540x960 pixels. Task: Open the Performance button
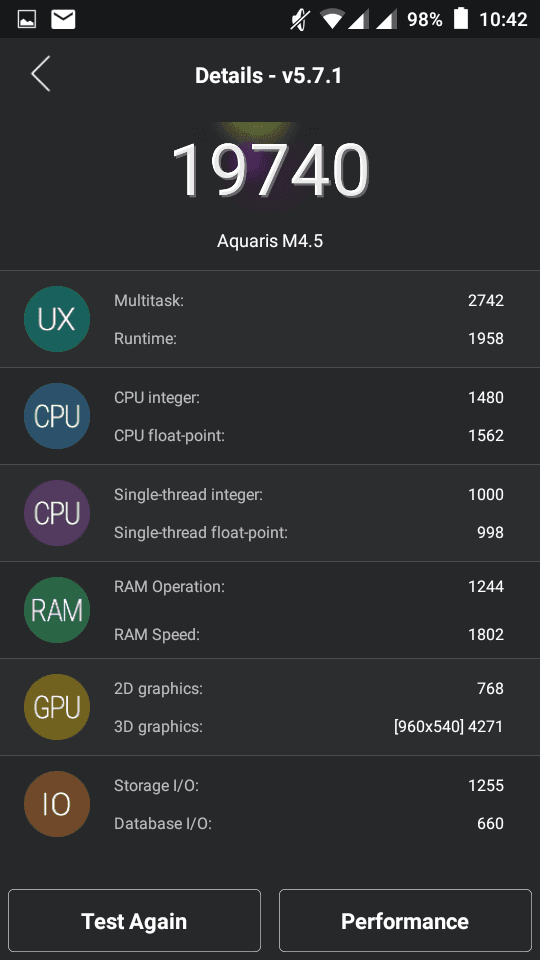[x=405, y=920]
